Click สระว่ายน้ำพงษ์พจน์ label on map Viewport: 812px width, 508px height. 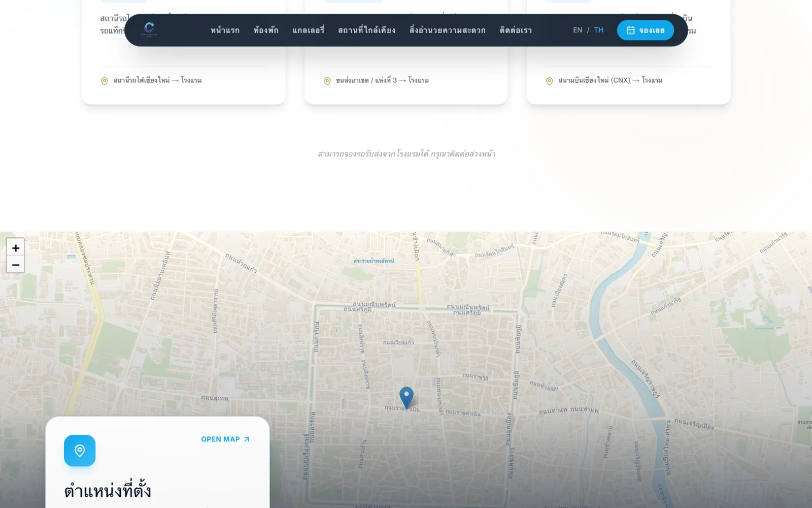coord(374,261)
